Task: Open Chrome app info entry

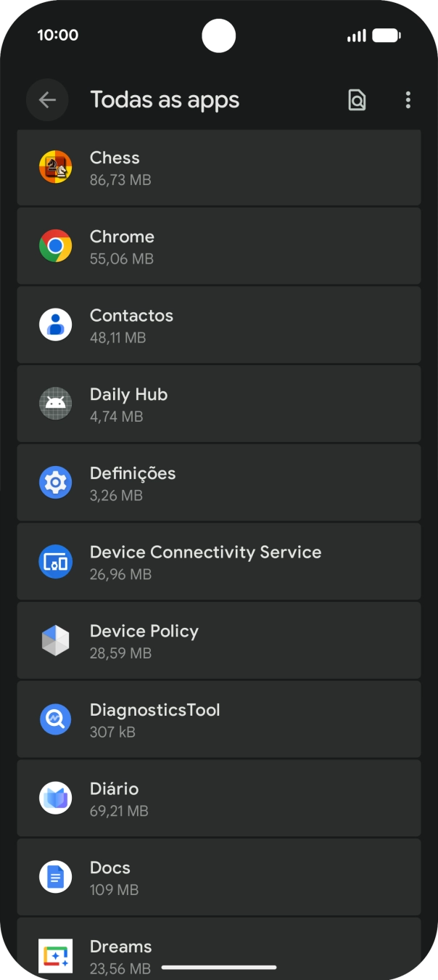Action: tap(218, 246)
